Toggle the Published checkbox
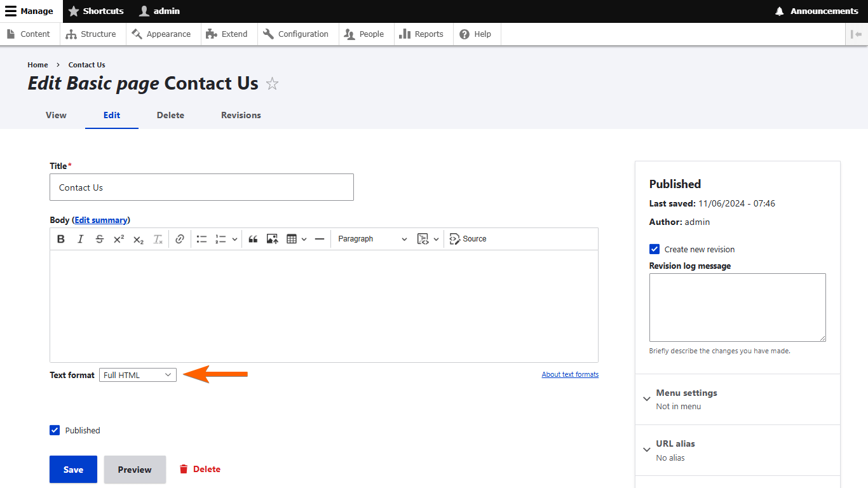This screenshot has width=868, height=488. pyautogui.click(x=55, y=430)
